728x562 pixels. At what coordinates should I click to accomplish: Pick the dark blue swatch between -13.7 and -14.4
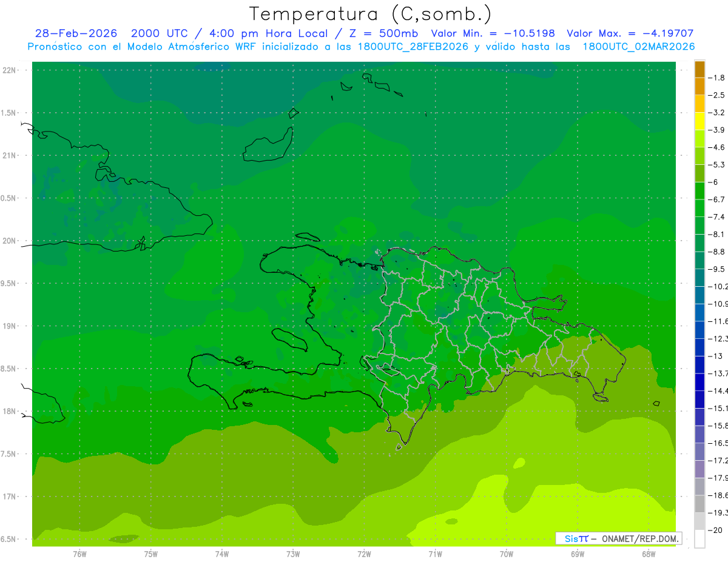click(699, 382)
